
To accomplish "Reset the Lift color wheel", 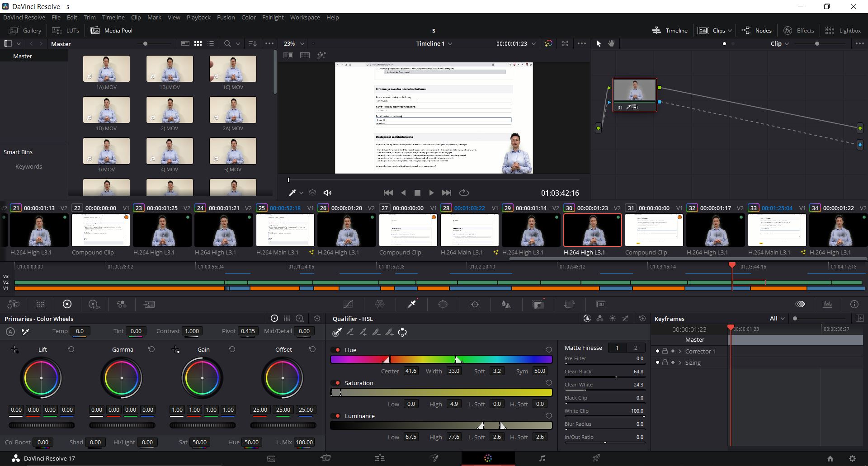I will (x=71, y=349).
